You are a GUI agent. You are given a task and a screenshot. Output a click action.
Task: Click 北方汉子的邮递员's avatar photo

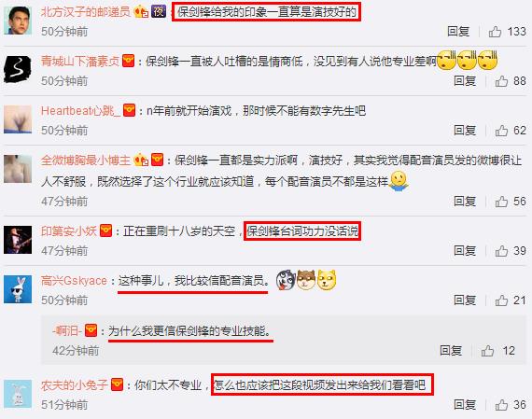point(18,21)
